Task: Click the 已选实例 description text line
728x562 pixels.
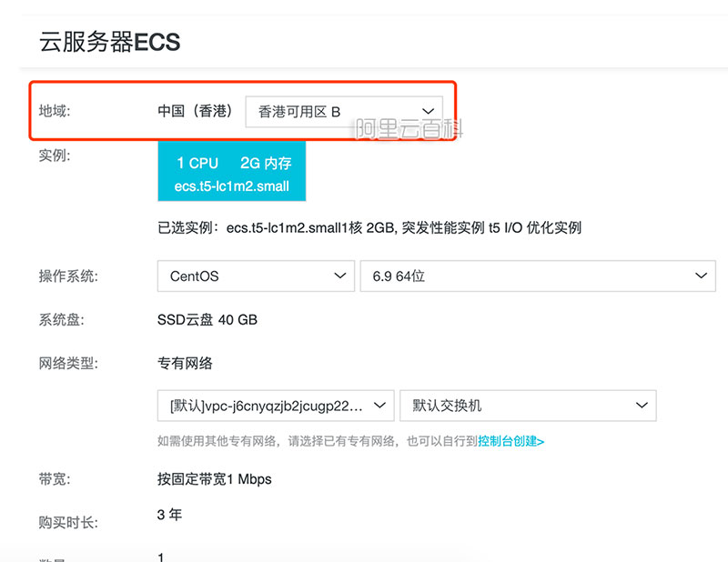Action: 369,228
